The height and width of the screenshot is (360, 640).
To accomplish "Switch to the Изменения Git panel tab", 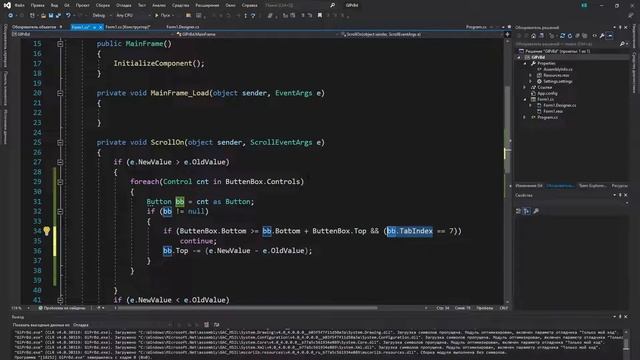I will click(x=529, y=186).
